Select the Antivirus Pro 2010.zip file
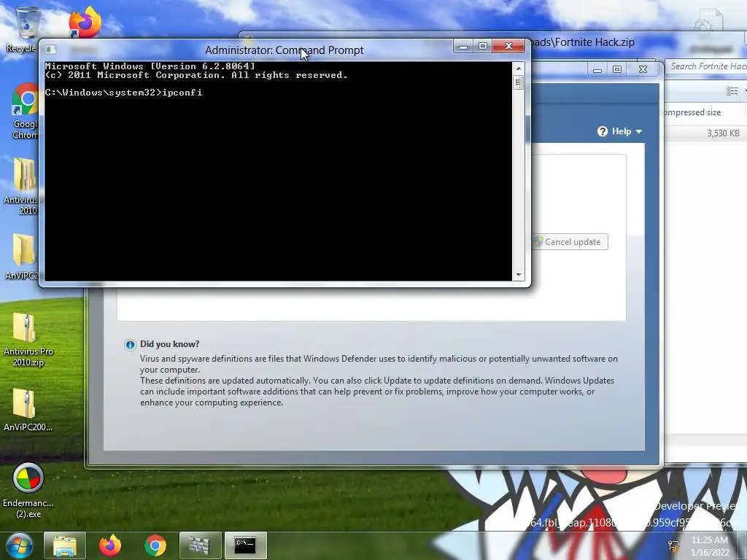Screen dimensions: 747x560 pyautogui.click(x=28, y=340)
